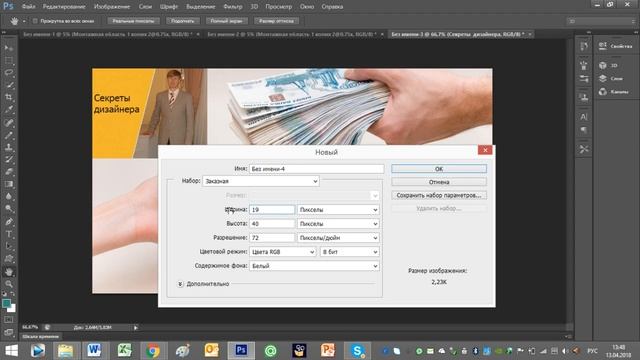Select the Hand tool in toolbar

[x=9, y=271]
